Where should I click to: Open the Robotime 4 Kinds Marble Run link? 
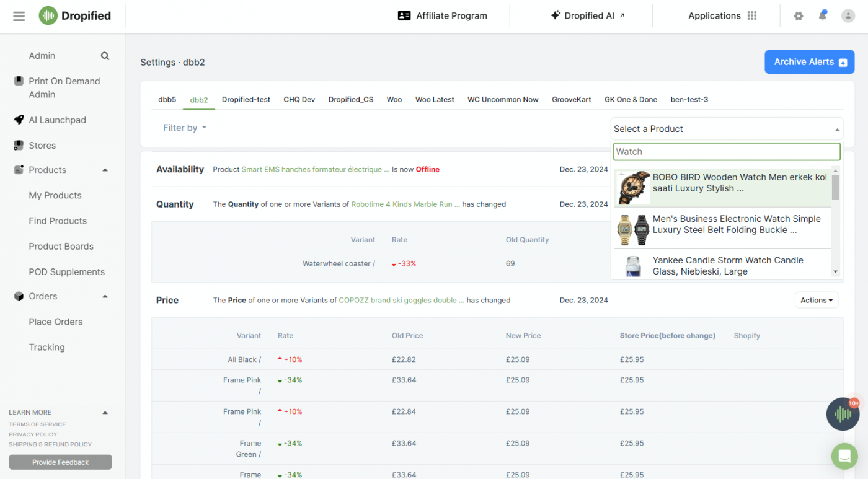pyautogui.click(x=405, y=204)
